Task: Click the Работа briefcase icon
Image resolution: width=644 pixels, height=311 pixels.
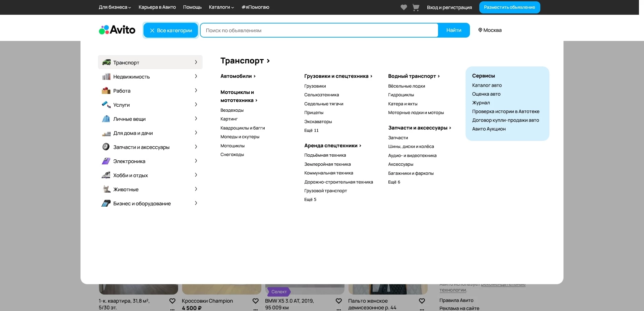Action: pyautogui.click(x=106, y=91)
